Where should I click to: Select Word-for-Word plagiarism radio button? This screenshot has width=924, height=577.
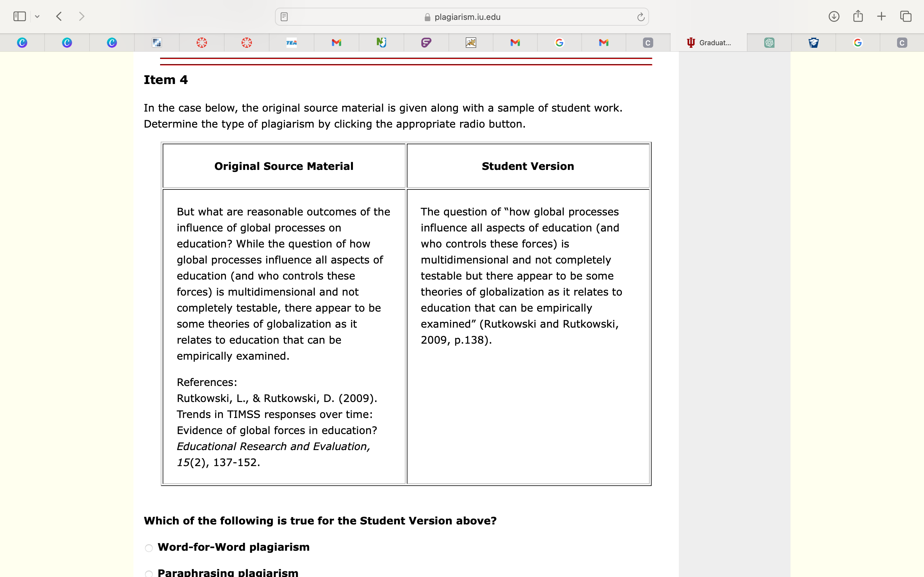(149, 548)
